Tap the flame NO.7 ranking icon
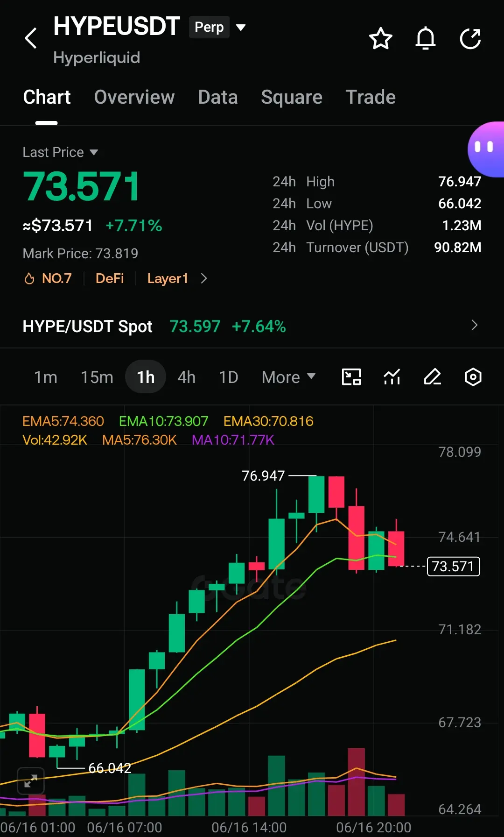 29,279
